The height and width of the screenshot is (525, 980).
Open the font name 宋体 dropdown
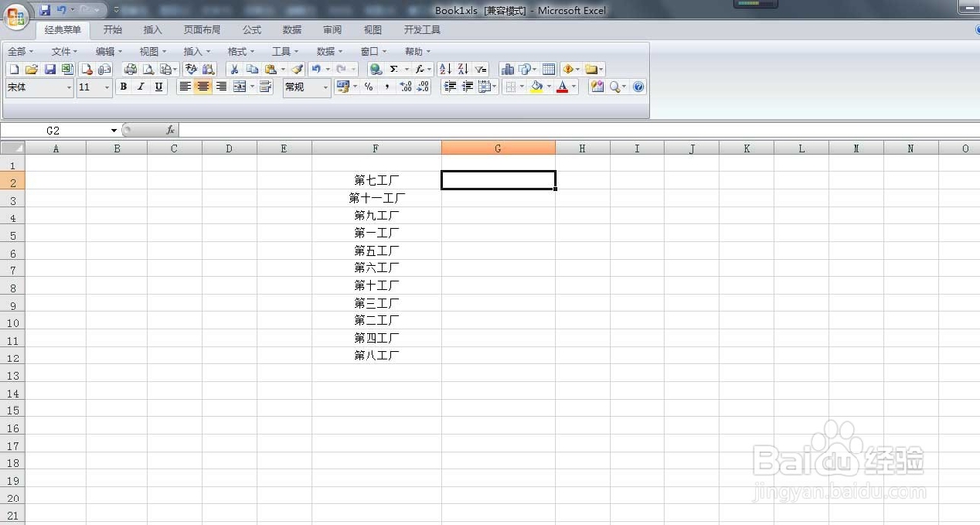[x=69, y=87]
